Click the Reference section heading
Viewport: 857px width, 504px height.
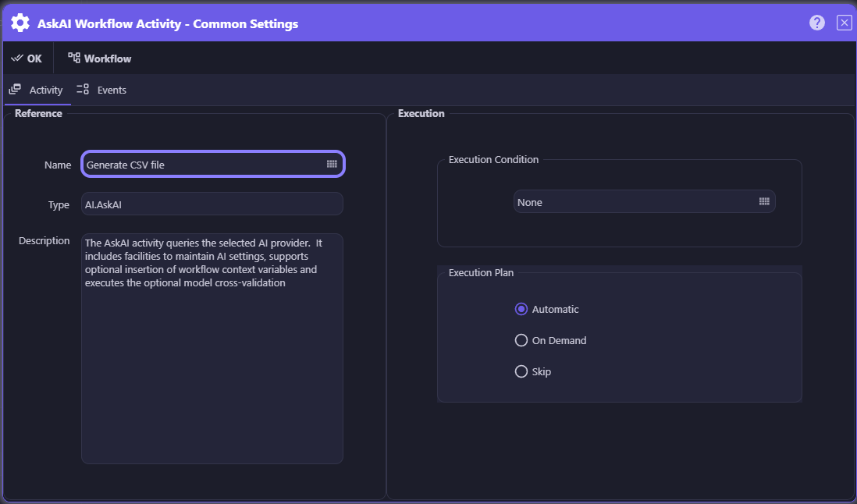coord(38,114)
